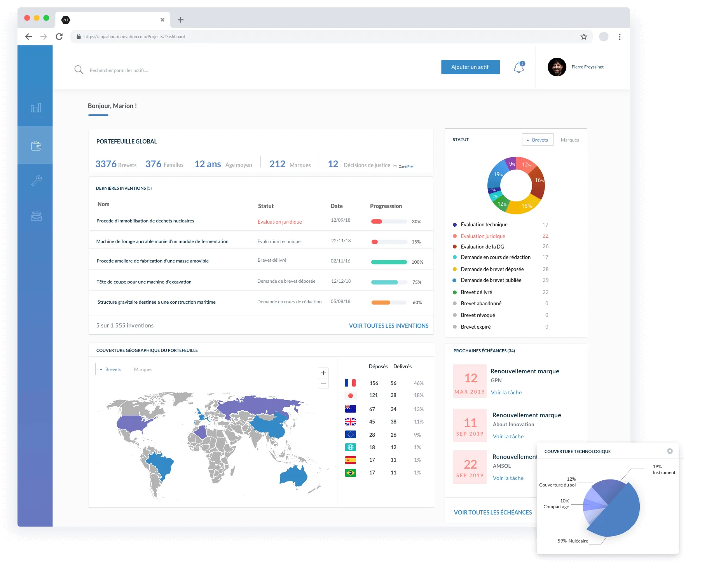Click the search magnifier icon
This screenshot has height=574, width=728.
79,70
